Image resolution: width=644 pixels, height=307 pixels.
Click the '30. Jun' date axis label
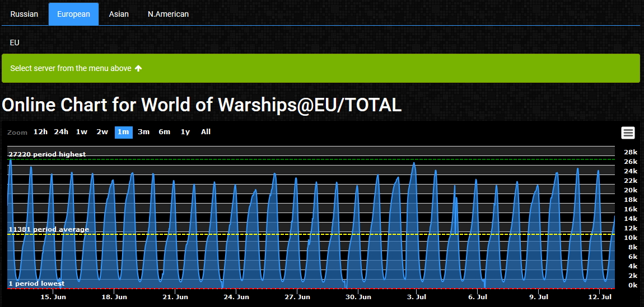click(x=358, y=297)
